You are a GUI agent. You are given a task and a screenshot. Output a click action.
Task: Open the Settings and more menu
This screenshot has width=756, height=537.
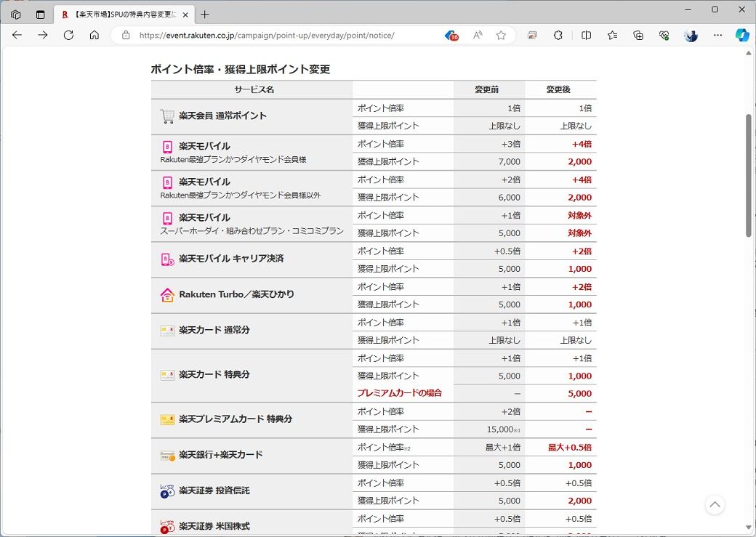717,34
